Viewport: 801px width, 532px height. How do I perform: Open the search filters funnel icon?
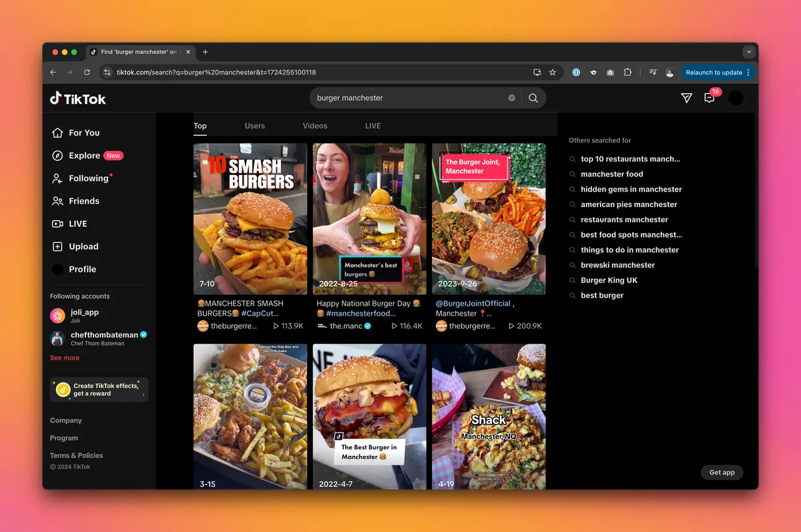686,97
